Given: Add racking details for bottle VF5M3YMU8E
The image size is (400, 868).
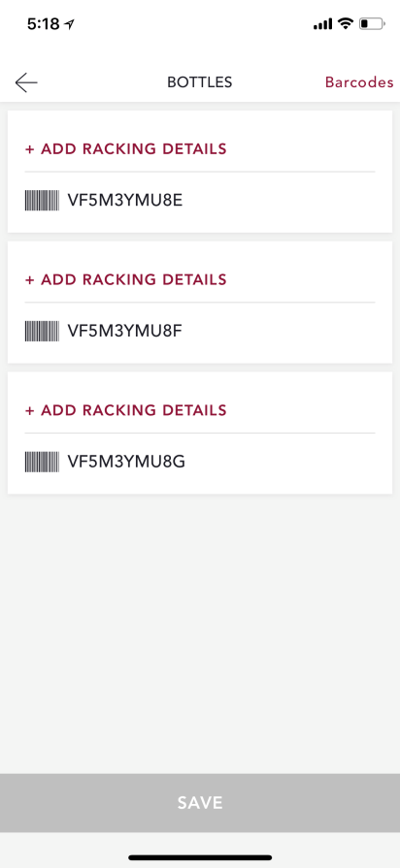Looking at the screenshot, I should pyautogui.click(x=126, y=148).
